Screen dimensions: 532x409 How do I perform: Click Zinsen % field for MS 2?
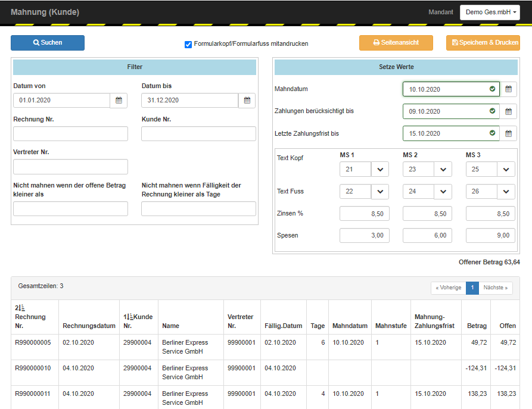(x=427, y=214)
